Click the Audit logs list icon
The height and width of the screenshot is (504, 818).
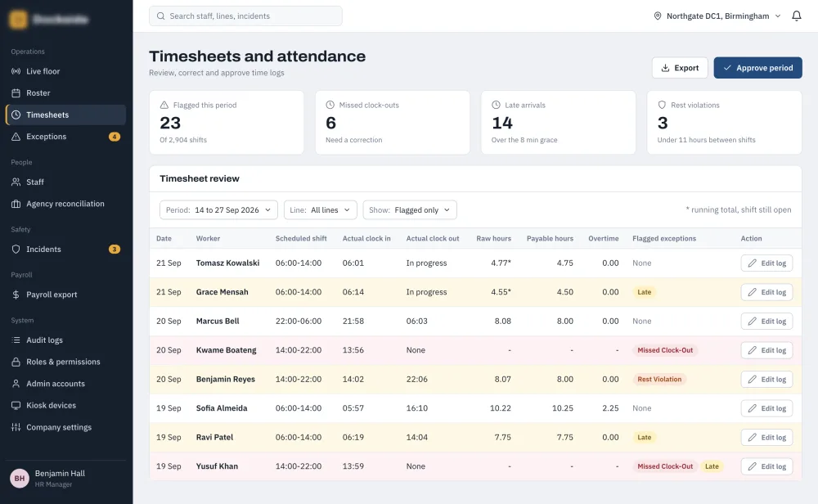click(x=16, y=340)
